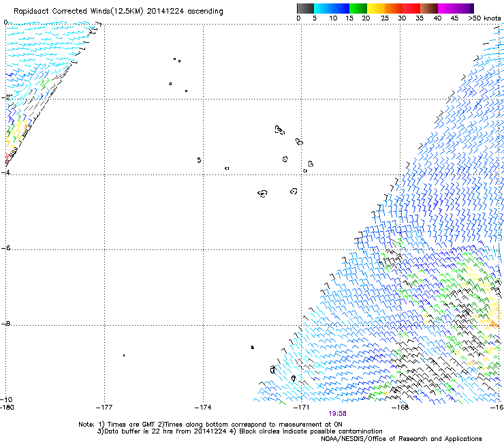504x443 pixels.
Task: Click the 'Data buffer is 22 hrs' note line
Action: (240, 431)
